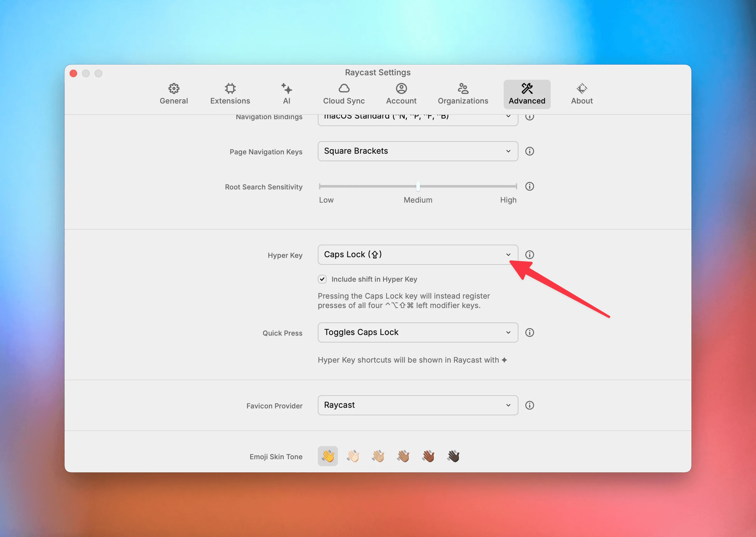
Task: Switch to the Extensions tab
Action: click(230, 94)
